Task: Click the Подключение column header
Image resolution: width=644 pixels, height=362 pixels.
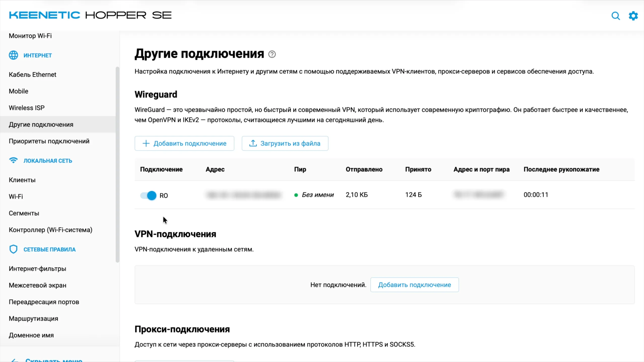Action: (x=161, y=169)
